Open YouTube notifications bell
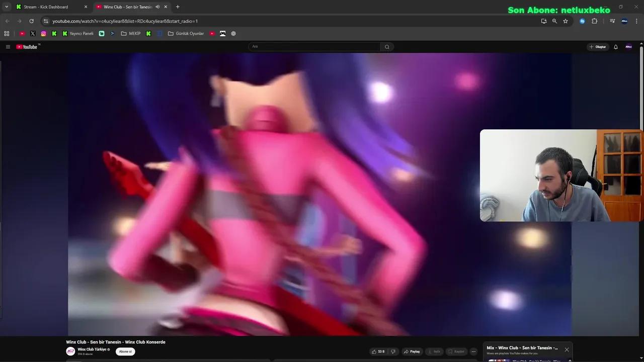The image size is (644, 362). (615, 47)
